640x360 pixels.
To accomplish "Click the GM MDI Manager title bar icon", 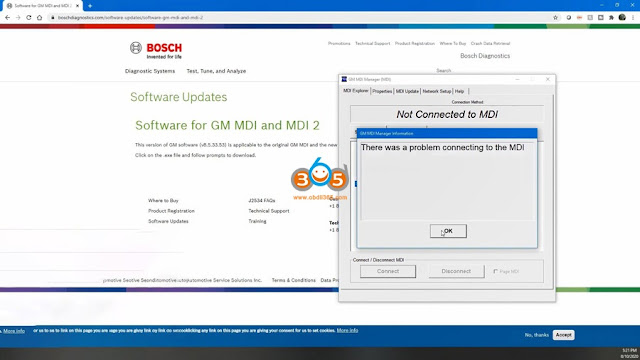I will point(344,79).
